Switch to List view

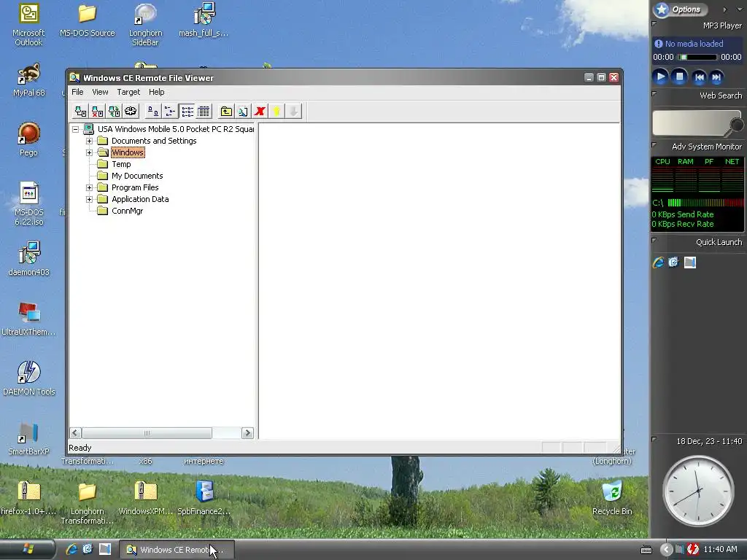click(187, 112)
